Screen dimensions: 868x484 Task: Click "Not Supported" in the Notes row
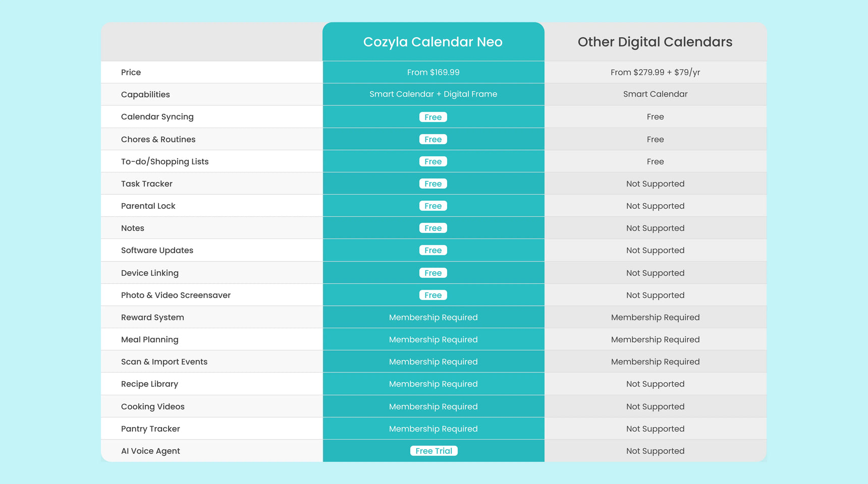pyautogui.click(x=656, y=228)
